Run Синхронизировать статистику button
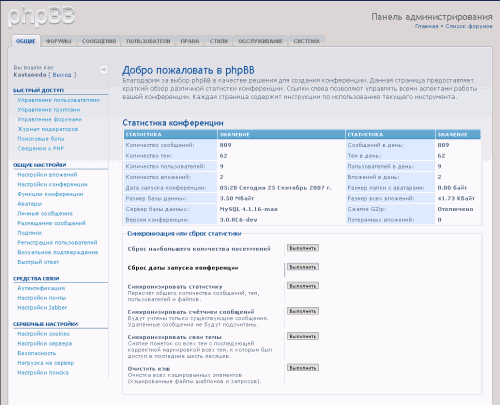 coord(303,286)
